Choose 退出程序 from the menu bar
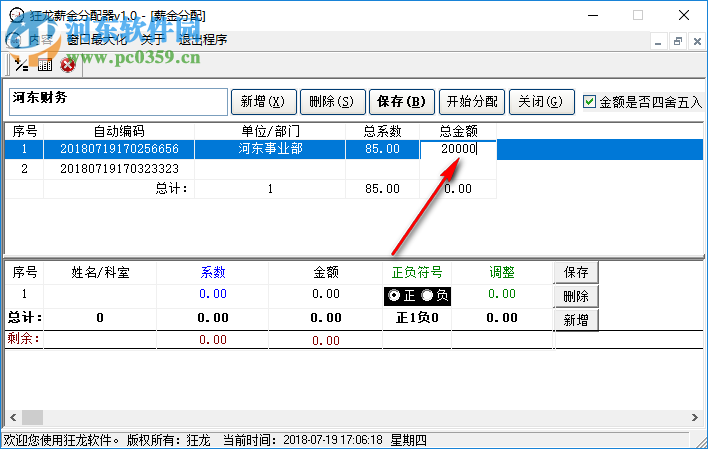 (x=203, y=40)
